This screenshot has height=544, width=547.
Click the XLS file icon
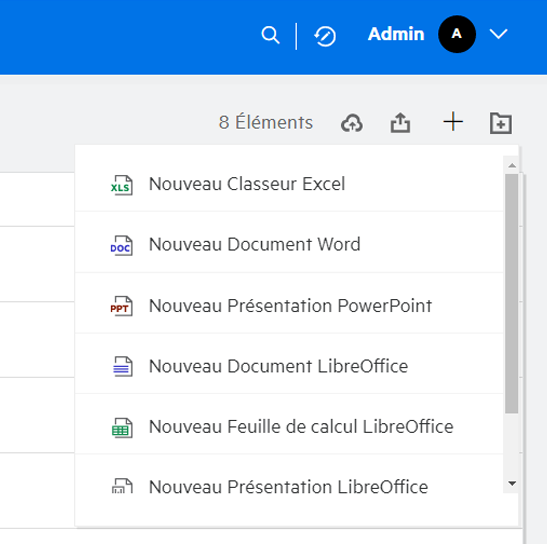121,185
